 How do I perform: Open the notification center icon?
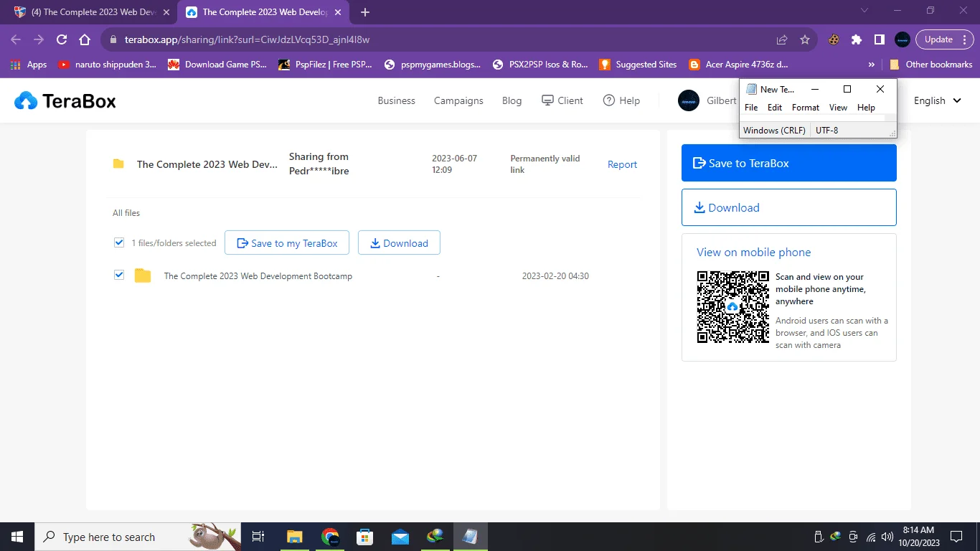[x=956, y=537]
